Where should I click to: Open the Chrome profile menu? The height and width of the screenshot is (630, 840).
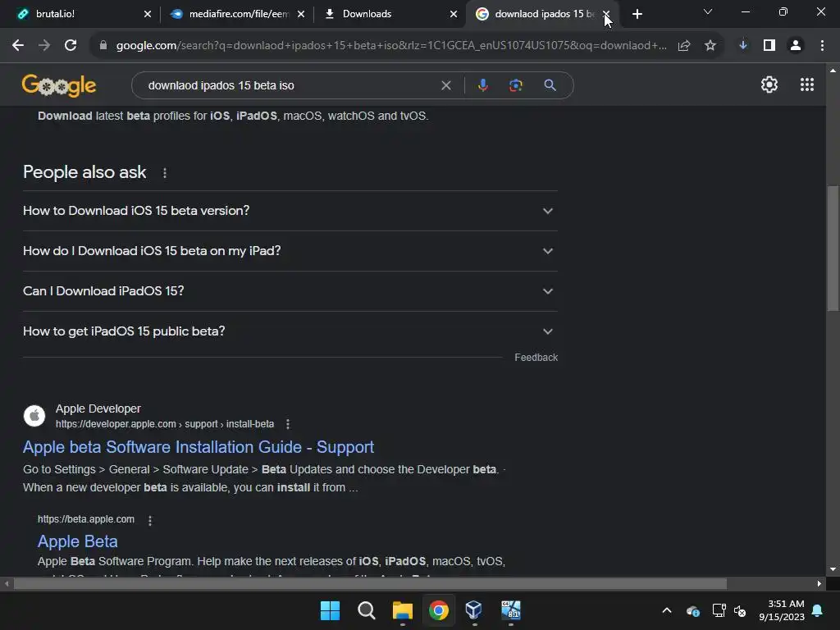click(796, 46)
